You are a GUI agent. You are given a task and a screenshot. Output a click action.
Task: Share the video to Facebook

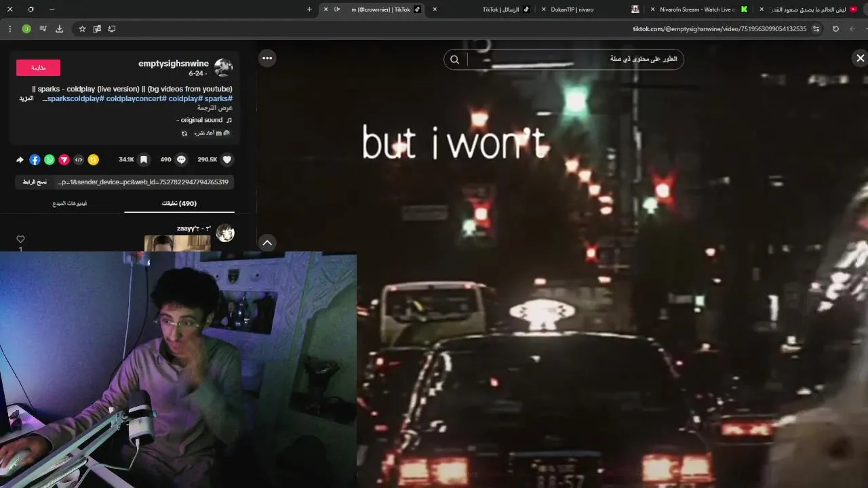(x=35, y=160)
